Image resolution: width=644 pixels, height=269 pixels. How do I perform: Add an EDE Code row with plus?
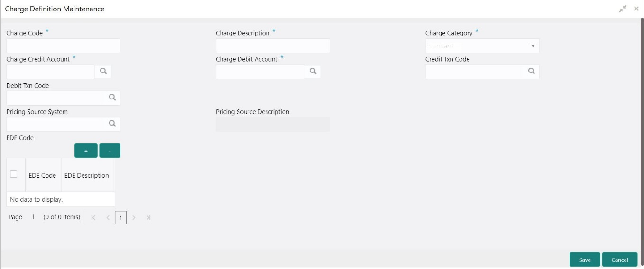86,151
